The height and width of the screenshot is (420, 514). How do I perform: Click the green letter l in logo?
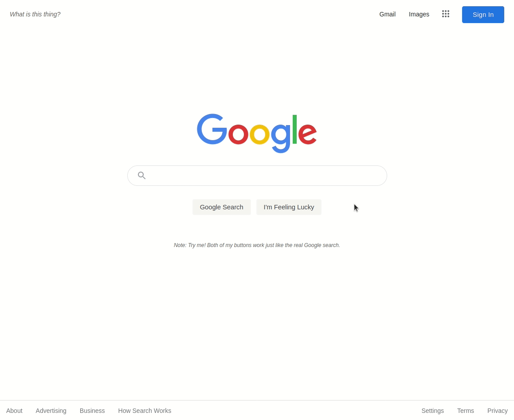coord(295,129)
